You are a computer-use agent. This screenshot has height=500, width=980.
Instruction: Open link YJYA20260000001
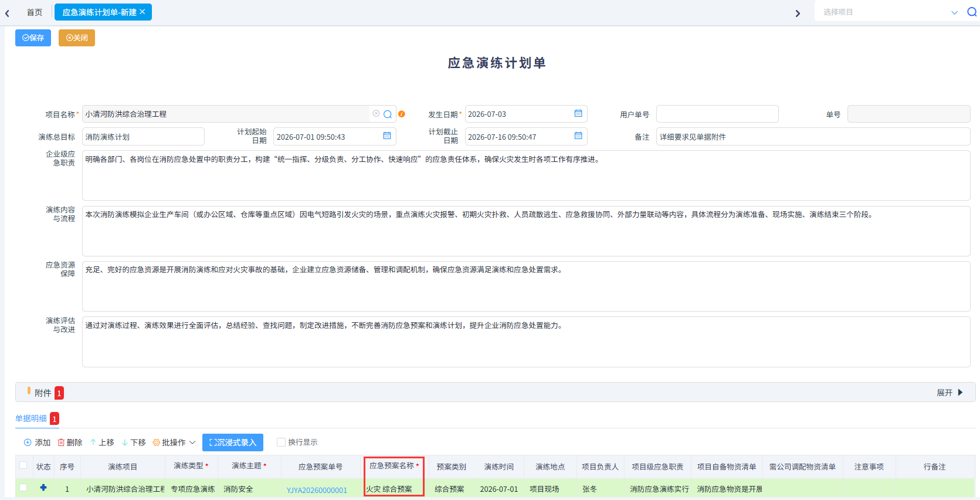click(x=317, y=490)
